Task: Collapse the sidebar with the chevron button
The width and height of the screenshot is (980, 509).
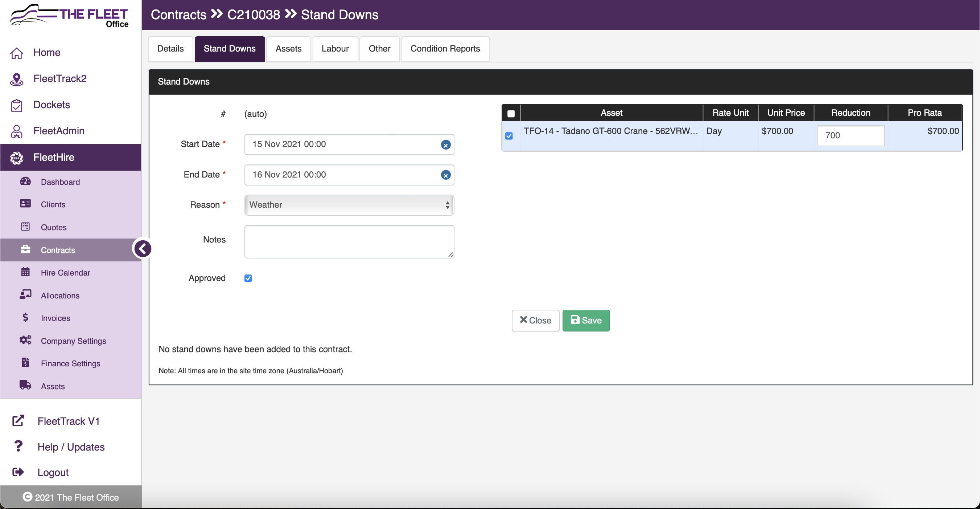Action: 143,249
